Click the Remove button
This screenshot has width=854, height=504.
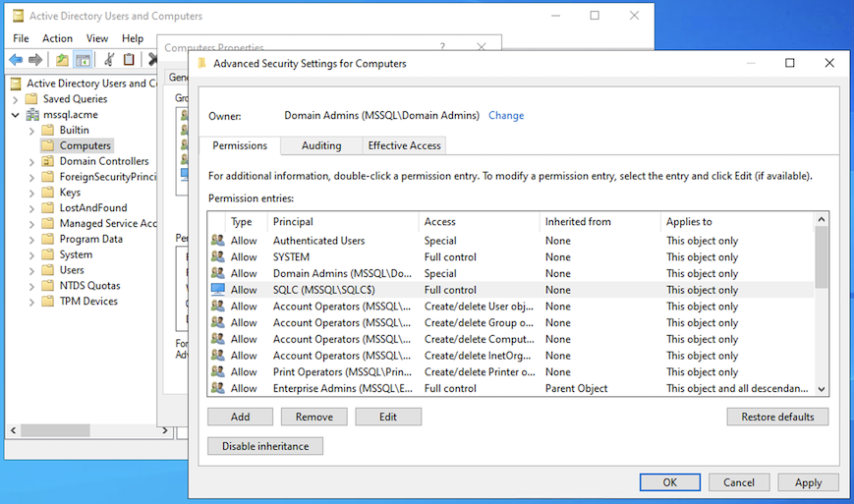click(314, 417)
